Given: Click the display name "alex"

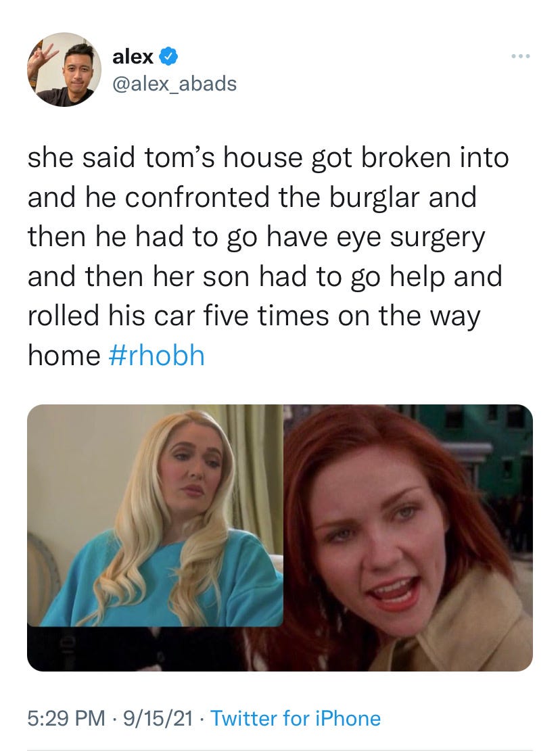Looking at the screenshot, I should pos(133,57).
